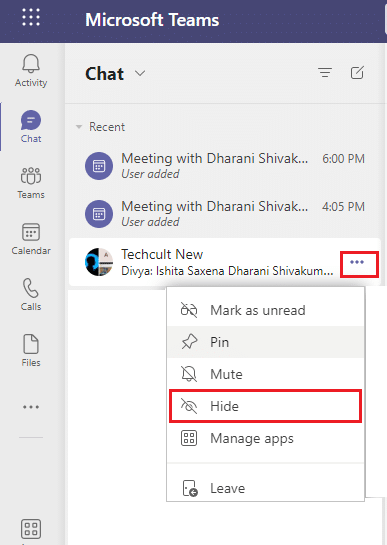
Task: Click the "Recent" section label
Action: click(107, 127)
